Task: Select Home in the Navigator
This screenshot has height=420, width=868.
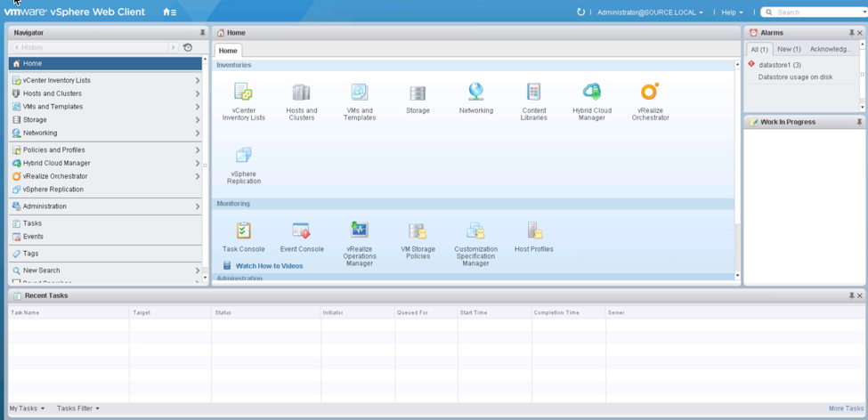Action: [x=105, y=64]
